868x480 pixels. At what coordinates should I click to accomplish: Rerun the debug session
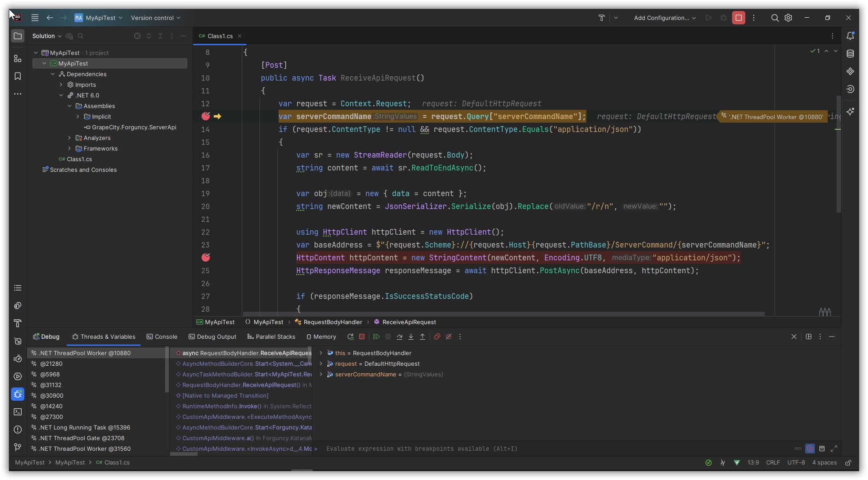click(350, 337)
